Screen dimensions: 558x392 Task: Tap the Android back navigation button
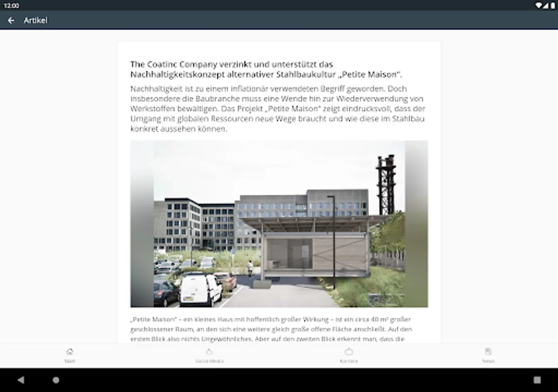21,380
